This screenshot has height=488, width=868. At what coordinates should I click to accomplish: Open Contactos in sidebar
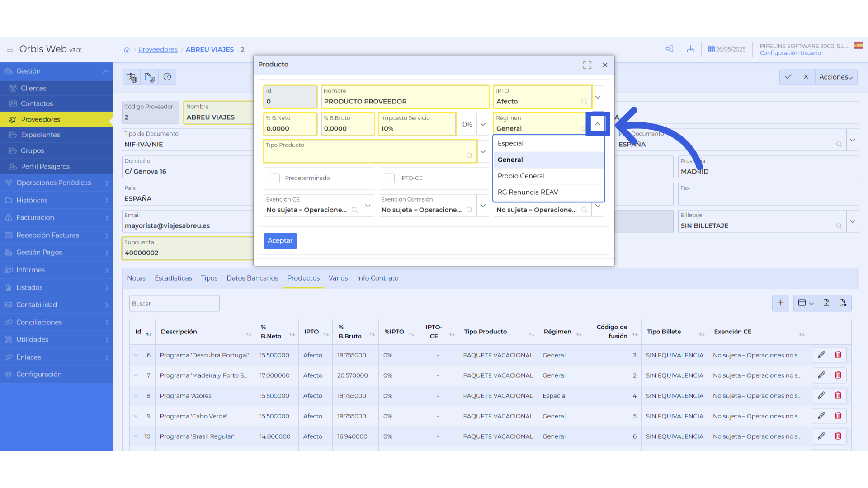(x=57, y=104)
